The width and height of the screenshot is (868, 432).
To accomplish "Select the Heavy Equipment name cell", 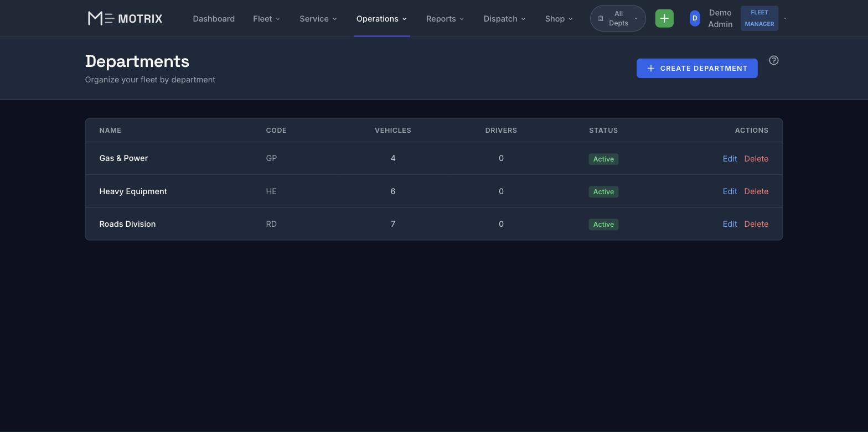I will [x=133, y=191].
